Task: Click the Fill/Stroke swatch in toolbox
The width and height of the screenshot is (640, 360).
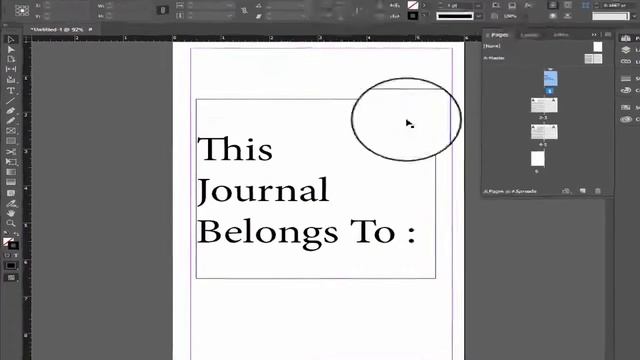Action: click(x=11, y=243)
